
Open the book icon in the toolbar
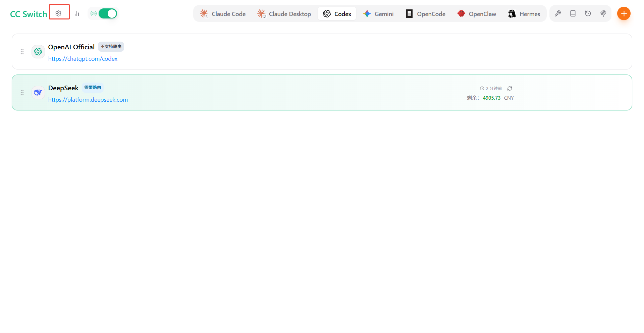coord(573,13)
